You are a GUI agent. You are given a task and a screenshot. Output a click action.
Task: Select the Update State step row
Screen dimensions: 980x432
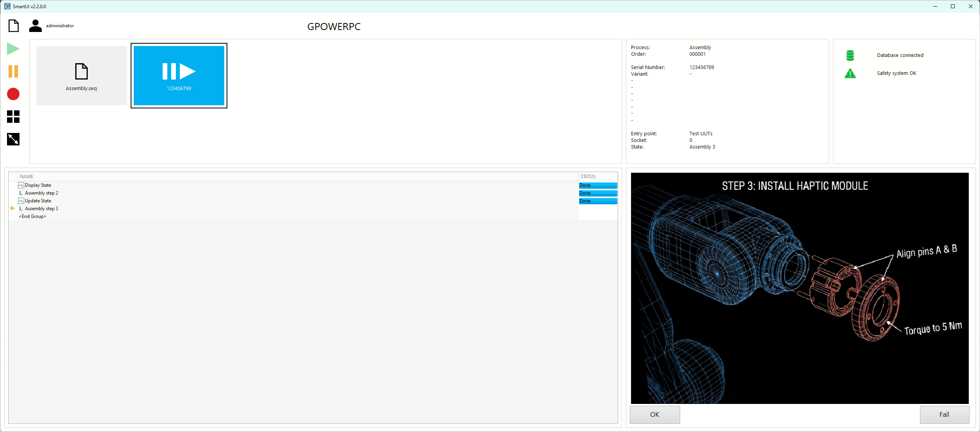(38, 201)
